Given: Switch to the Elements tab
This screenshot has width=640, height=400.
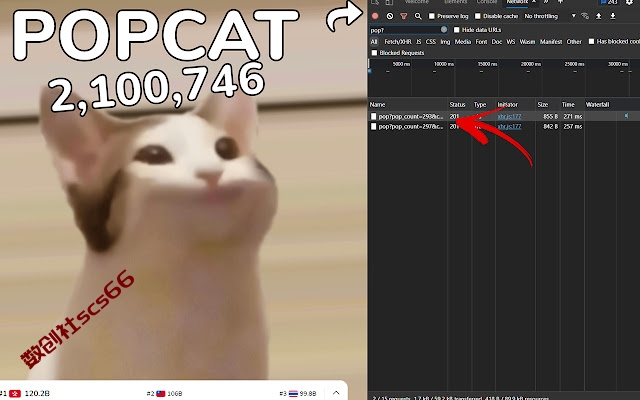Looking at the screenshot, I should [x=456, y=2].
